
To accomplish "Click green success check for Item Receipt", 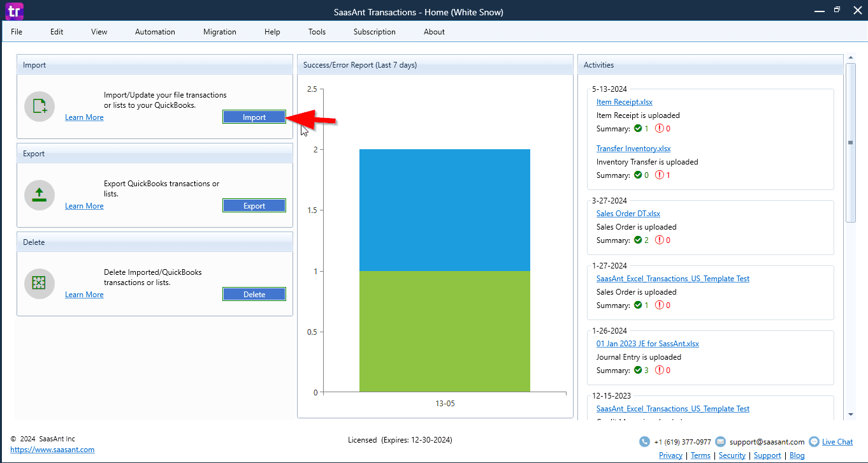I will (637, 128).
